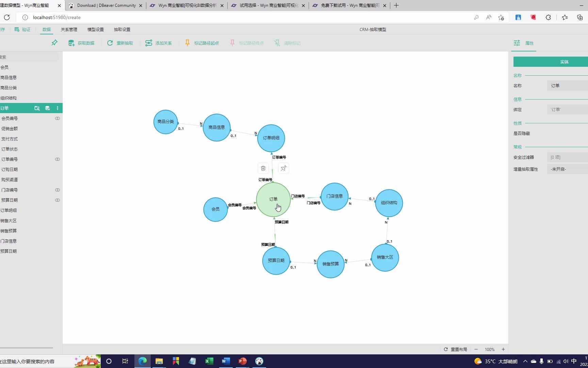The height and width of the screenshot is (368, 588).
Task: Click the zoom-in plus button
Action: pyautogui.click(x=503, y=349)
